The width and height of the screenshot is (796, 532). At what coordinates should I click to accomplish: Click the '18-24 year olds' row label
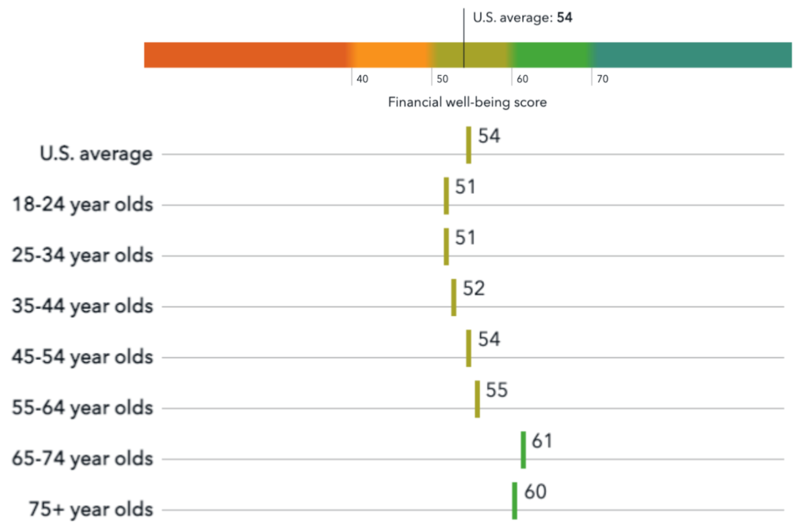83,204
